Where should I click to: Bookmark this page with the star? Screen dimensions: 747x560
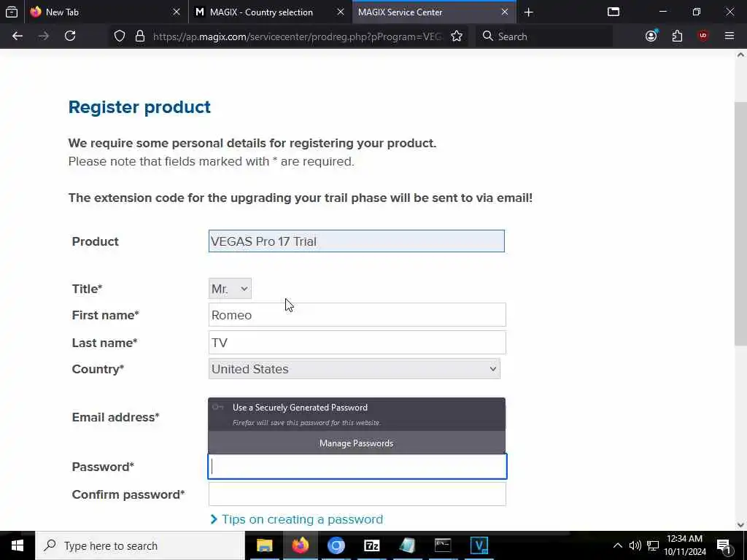pos(457,36)
